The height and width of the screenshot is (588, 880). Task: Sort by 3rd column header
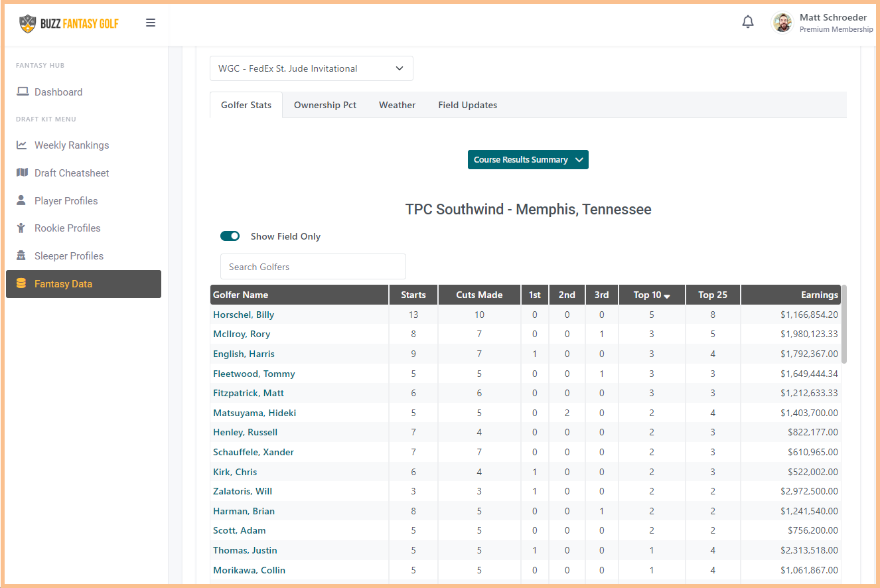pyautogui.click(x=602, y=295)
